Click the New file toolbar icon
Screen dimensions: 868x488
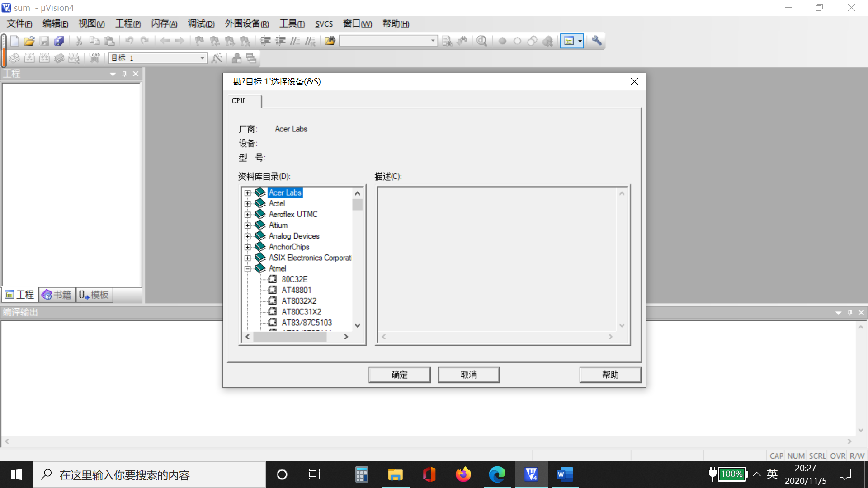pyautogui.click(x=14, y=41)
